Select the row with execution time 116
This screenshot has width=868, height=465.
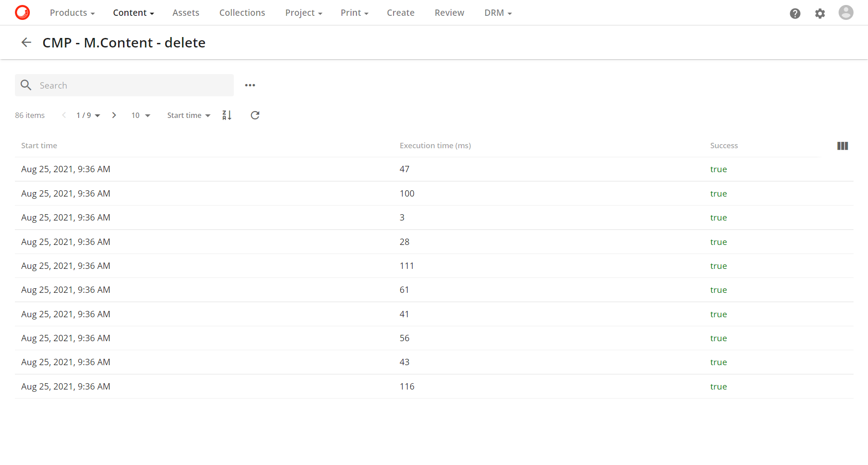(407, 386)
